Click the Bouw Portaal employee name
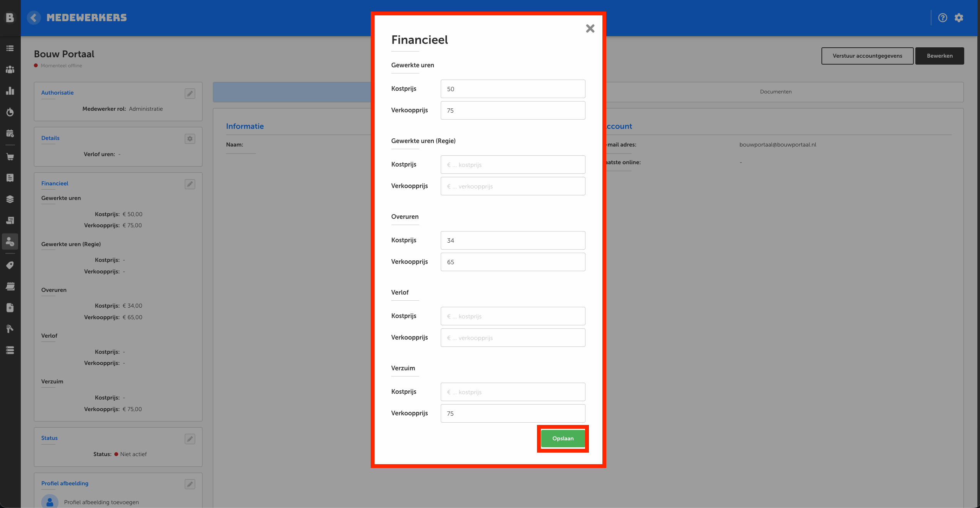 (x=64, y=54)
